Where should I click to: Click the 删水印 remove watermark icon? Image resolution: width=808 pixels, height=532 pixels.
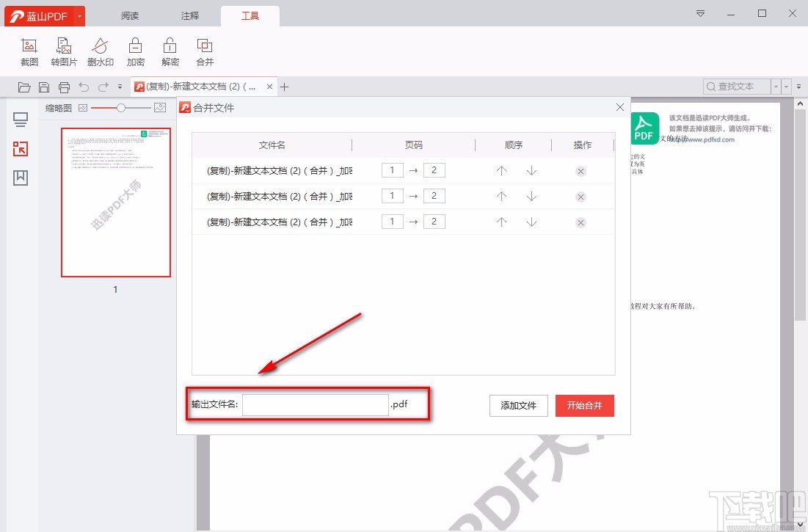coord(101,51)
